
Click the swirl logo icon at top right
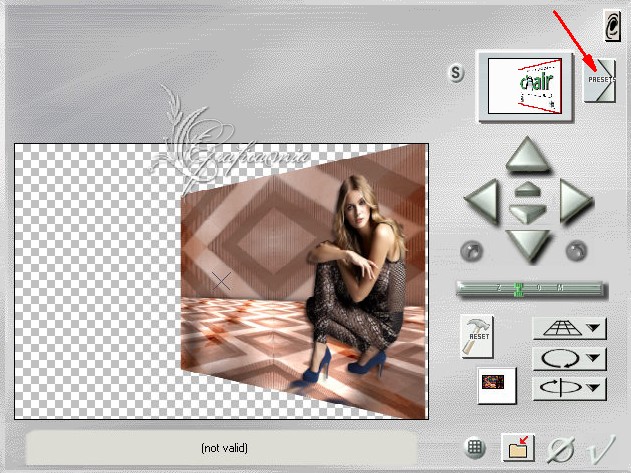612,25
